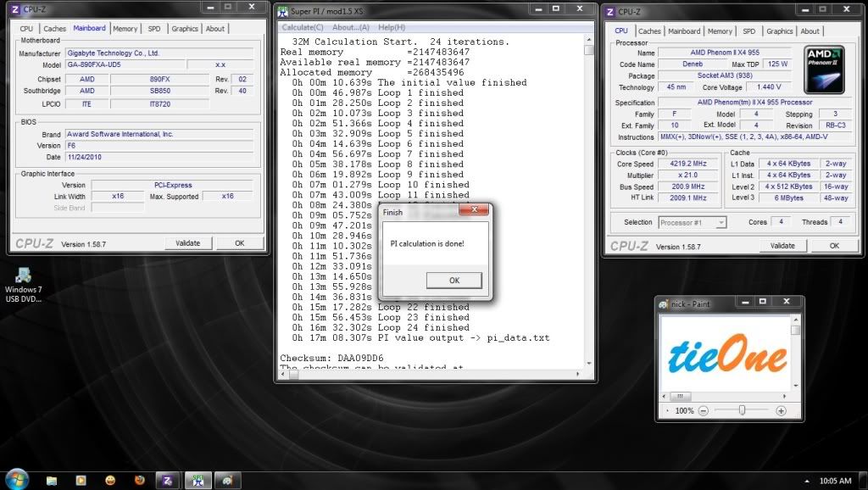Click the yellow smiley taskbar icon
The width and height of the screenshot is (868, 490).
coord(110,481)
